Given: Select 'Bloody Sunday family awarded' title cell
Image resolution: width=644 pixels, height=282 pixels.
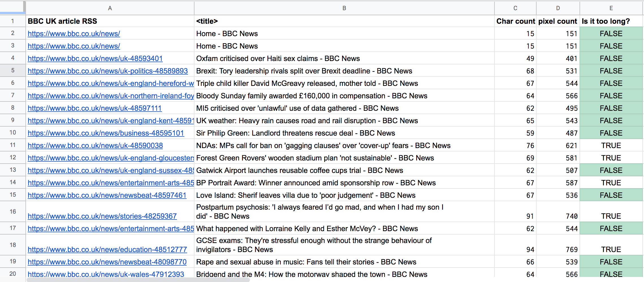Looking at the screenshot, I should pos(344,96).
